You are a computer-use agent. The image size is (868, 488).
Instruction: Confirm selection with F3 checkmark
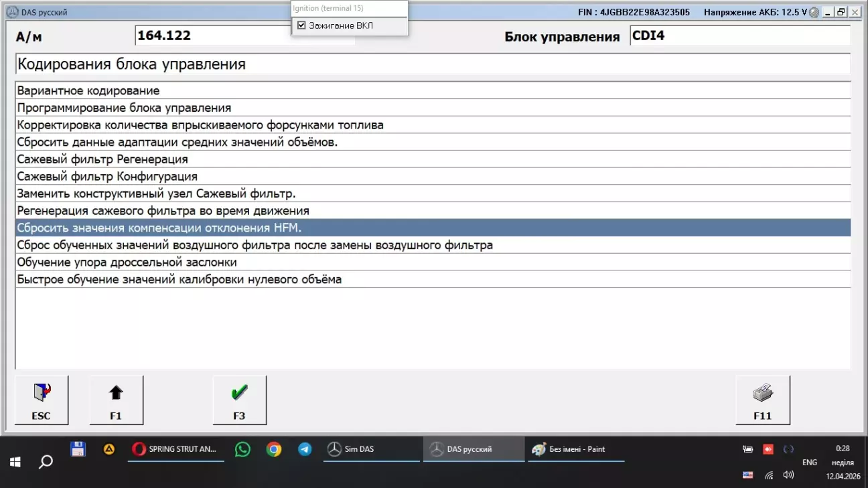pyautogui.click(x=239, y=400)
